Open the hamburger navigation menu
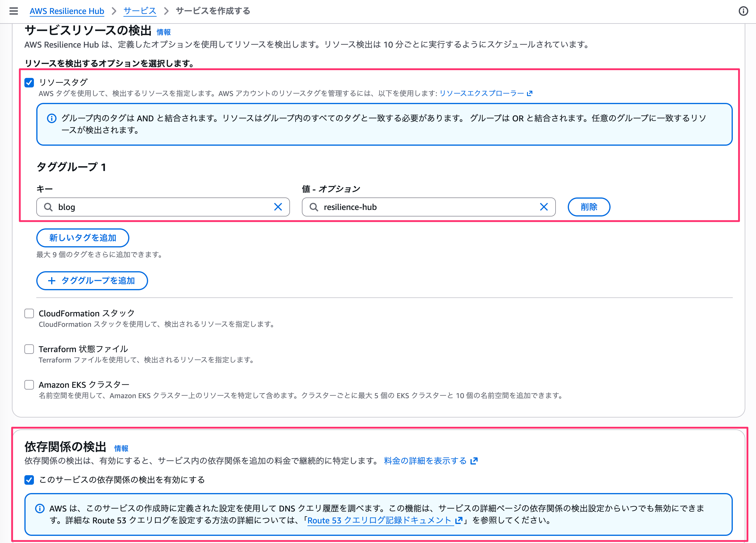 pyautogui.click(x=14, y=11)
